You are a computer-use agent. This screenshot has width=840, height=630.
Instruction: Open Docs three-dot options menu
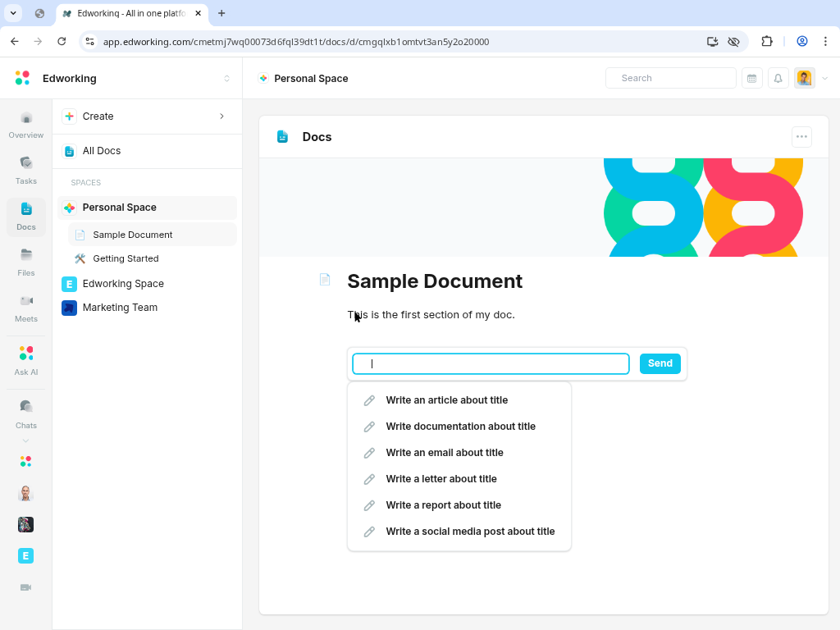801,137
